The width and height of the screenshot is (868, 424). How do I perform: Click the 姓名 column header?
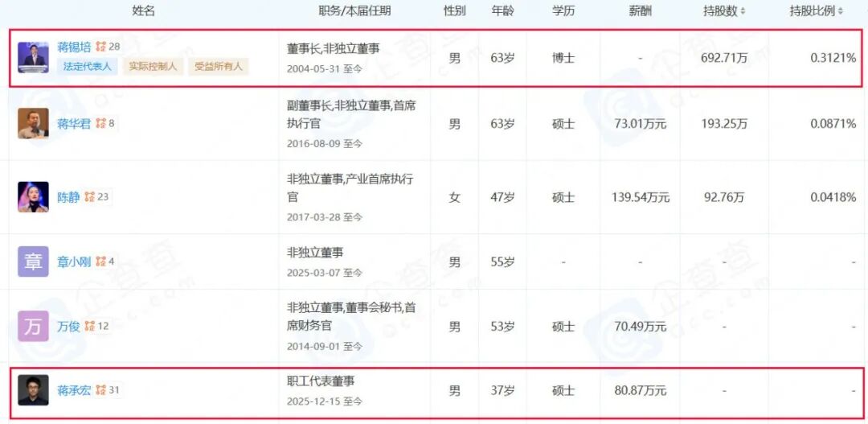(x=143, y=11)
